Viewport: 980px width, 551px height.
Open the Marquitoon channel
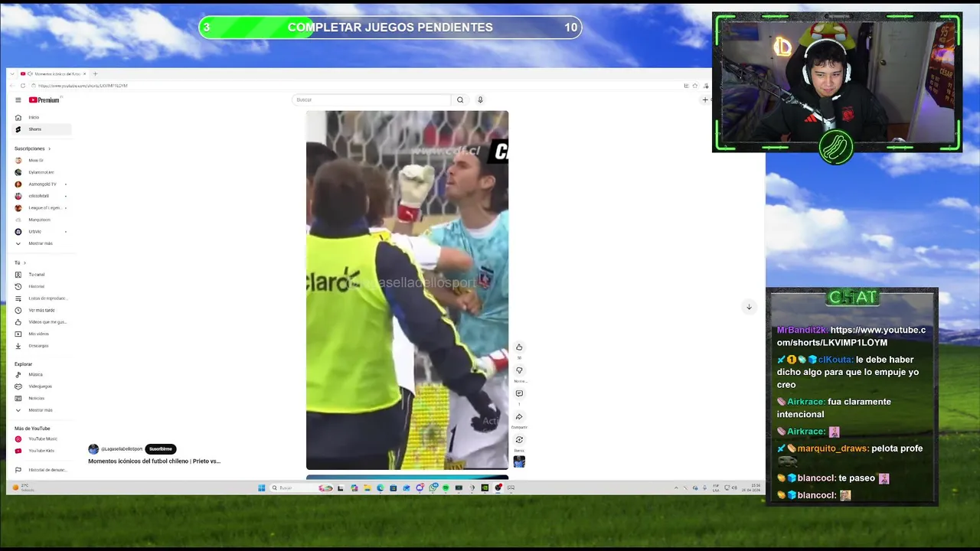click(42, 220)
